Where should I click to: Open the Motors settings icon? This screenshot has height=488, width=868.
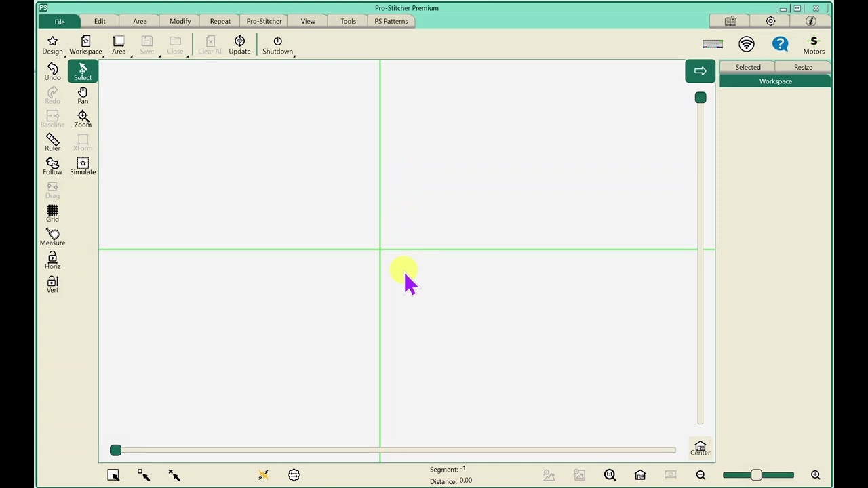[x=814, y=45]
